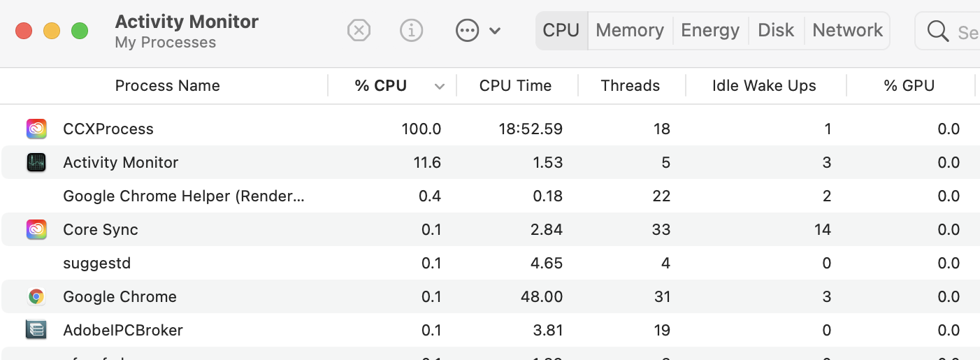Click the Google Chrome icon in list

36,296
